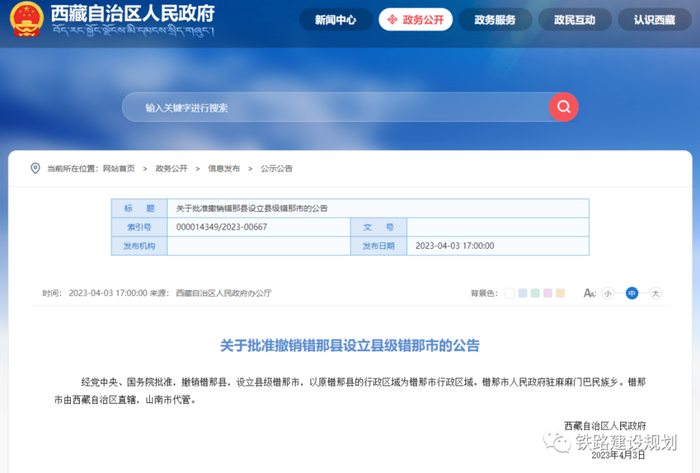Set font size to medium (中)
700x473 pixels.
[x=632, y=293]
